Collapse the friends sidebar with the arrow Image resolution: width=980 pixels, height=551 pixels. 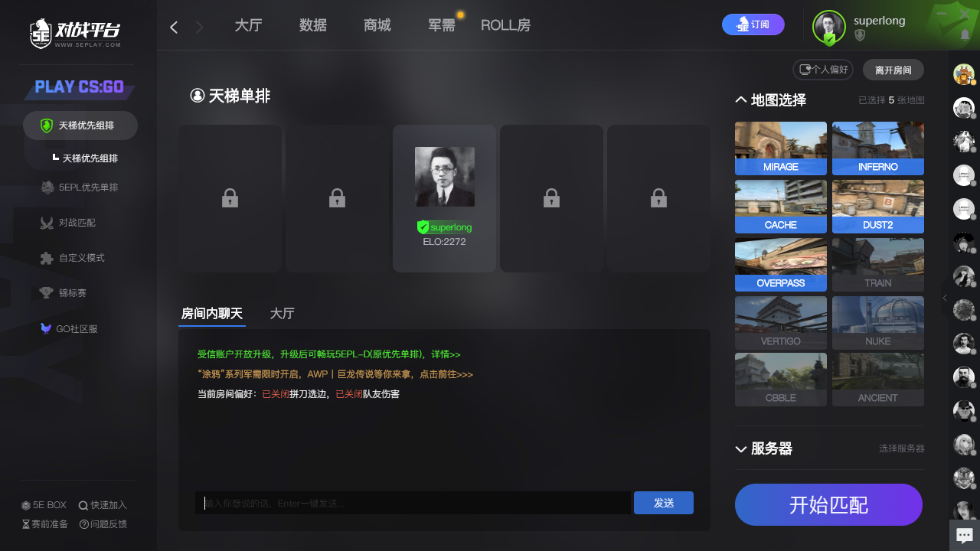945,298
